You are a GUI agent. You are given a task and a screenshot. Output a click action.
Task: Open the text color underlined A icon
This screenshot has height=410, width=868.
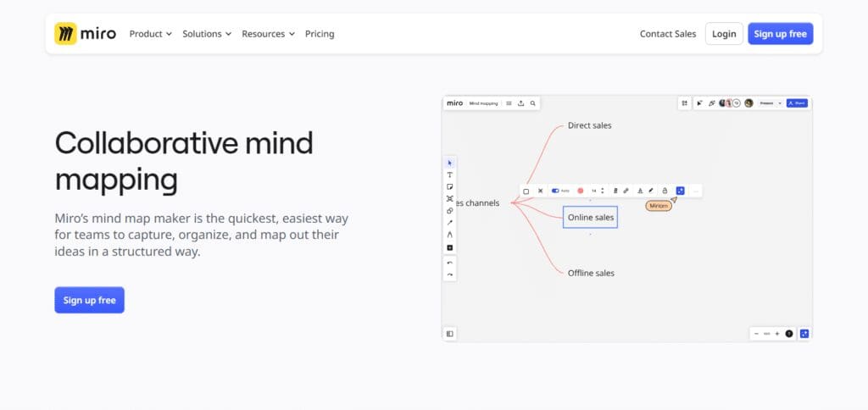pyautogui.click(x=640, y=191)
